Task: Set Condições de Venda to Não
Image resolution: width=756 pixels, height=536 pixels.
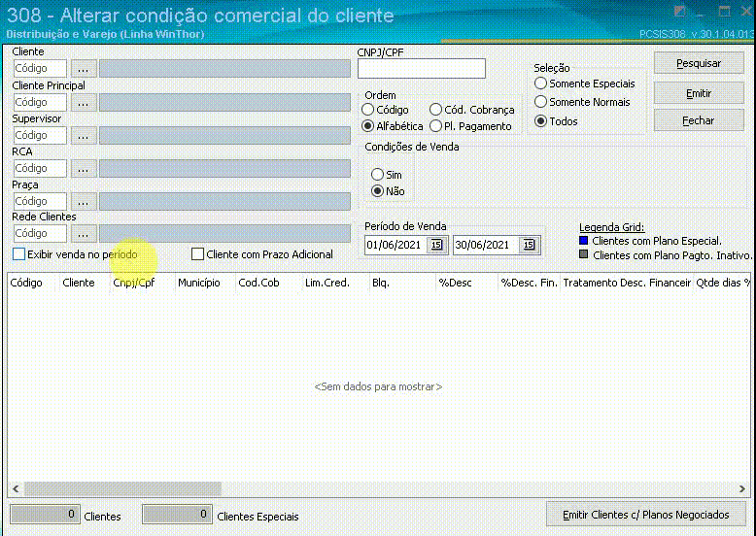Action: click(378, 191)
